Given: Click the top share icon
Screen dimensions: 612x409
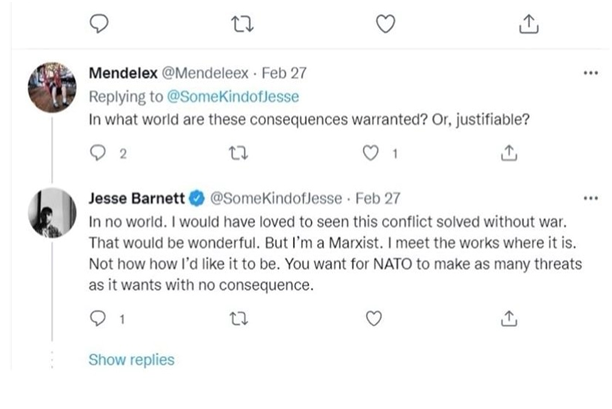Looking at the screenshot, I should pos(529,24).
